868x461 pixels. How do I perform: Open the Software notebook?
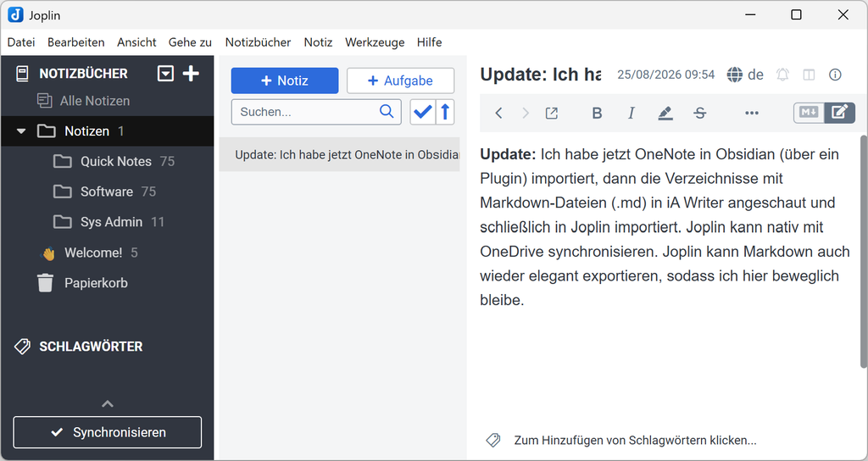[108, 192]
